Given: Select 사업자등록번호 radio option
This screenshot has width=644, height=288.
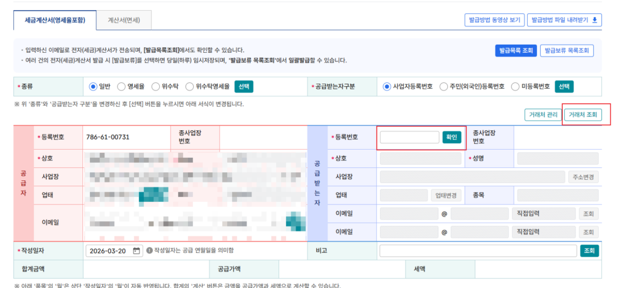Looking at the screenshot, I should (x=387, y=87).
